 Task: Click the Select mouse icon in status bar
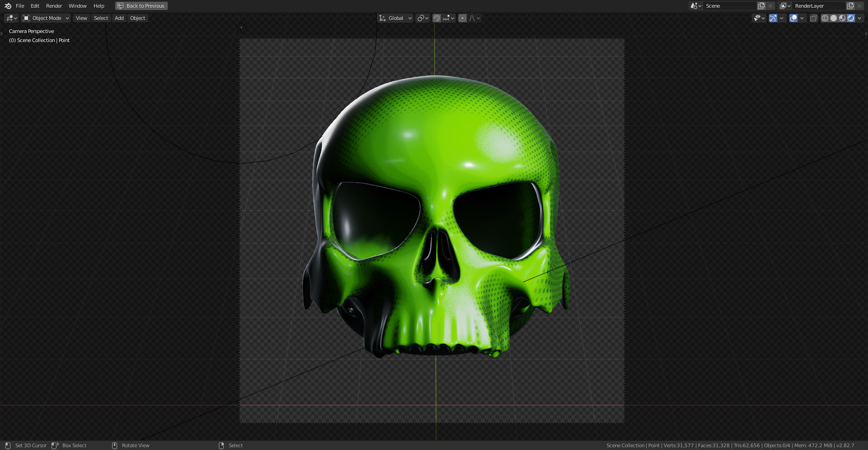coord(221,445)
